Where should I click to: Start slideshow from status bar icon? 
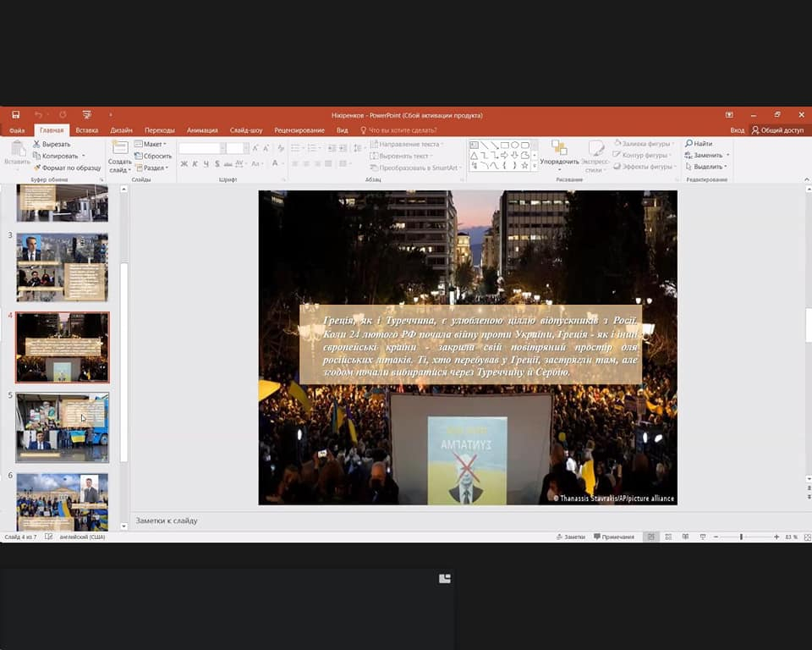(703, 537)
